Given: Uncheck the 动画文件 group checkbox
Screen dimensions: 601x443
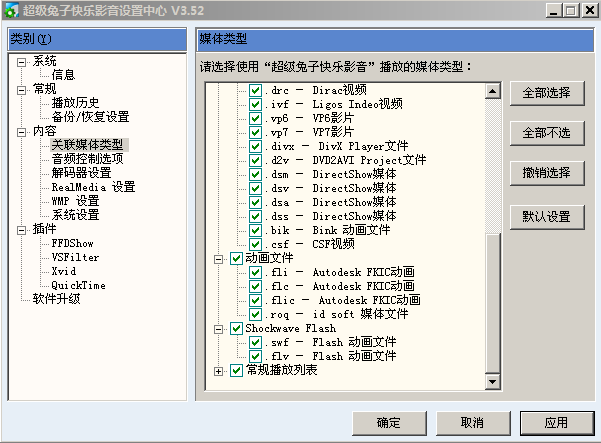Looking at the screenshot, I should tap(236, 258).
